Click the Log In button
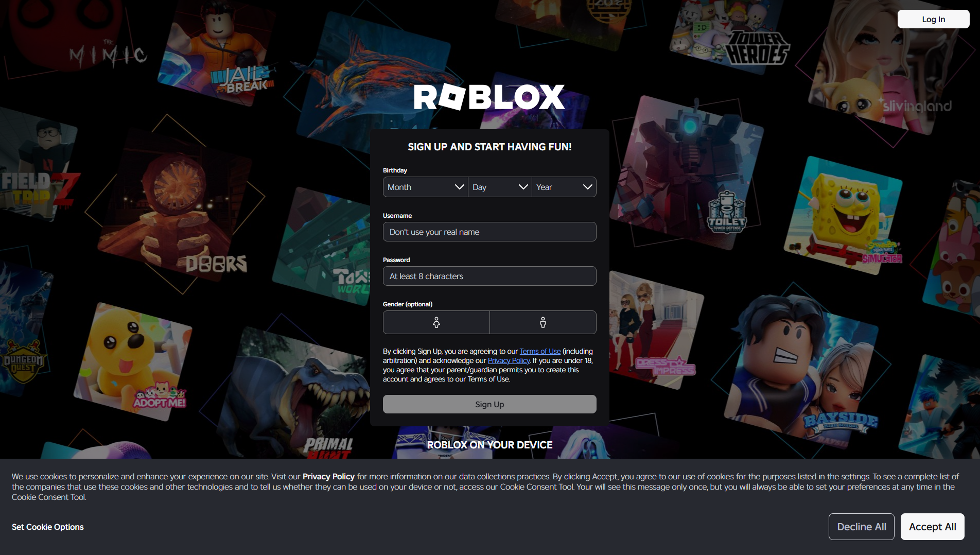The height and width of the screenshot is (555, 980). click(x=933, y=19)
